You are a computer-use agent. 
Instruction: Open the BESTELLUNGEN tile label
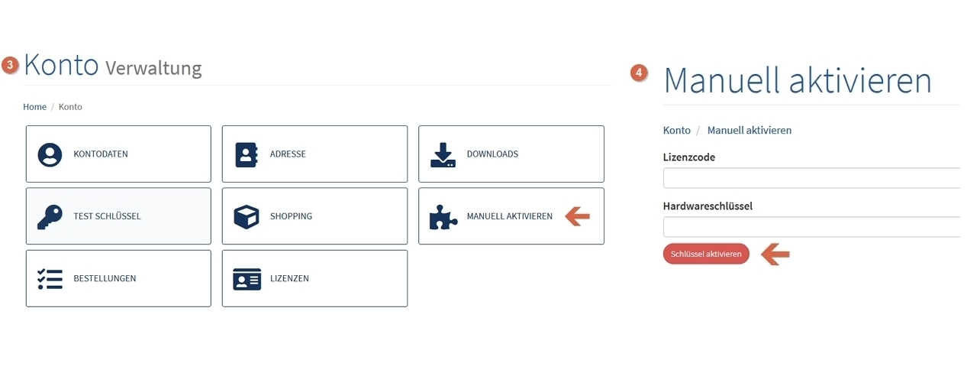pyautogui.click(x=105, y=278)
